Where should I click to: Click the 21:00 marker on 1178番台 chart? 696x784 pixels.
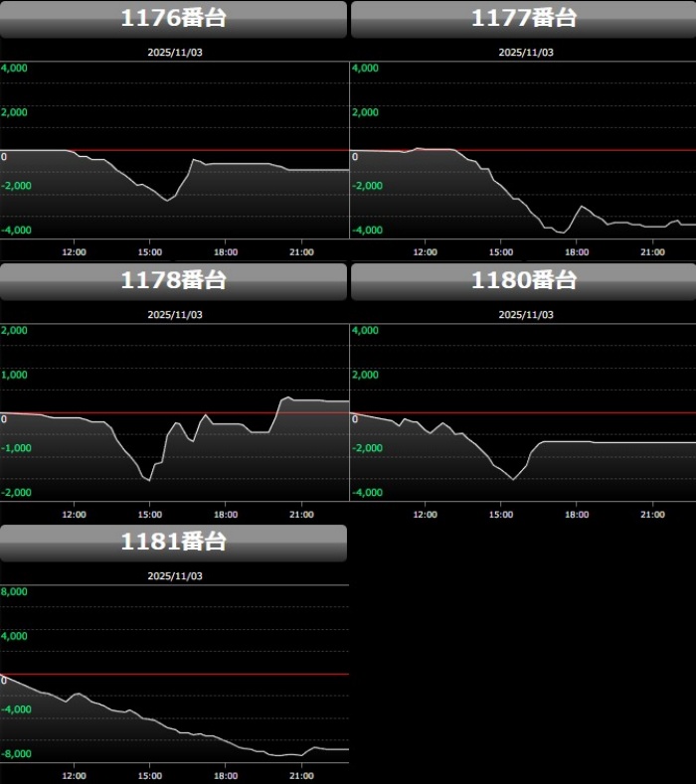[301, 514]
